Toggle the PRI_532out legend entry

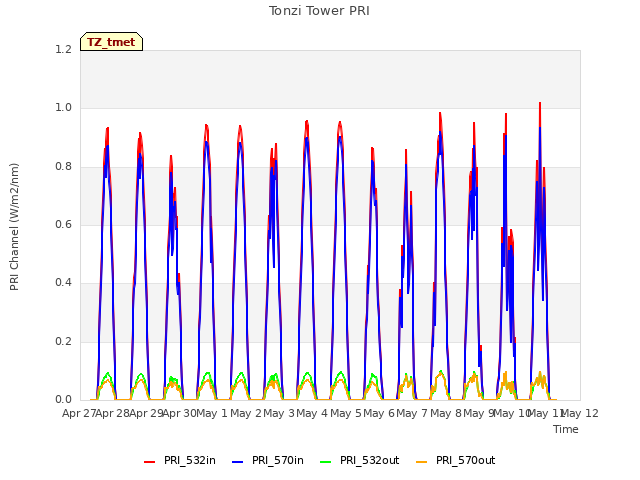tap(360, 460)
